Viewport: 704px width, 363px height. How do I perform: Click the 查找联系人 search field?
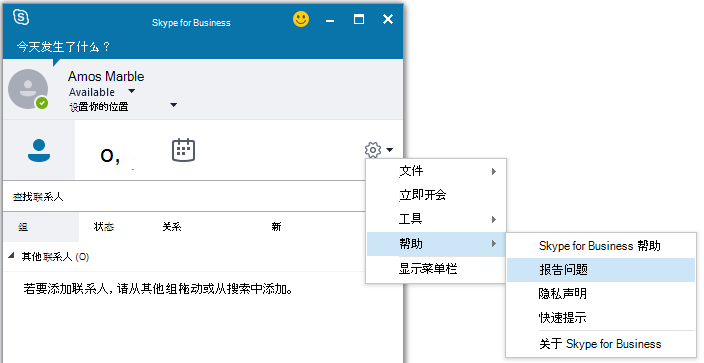click(184, 196)
